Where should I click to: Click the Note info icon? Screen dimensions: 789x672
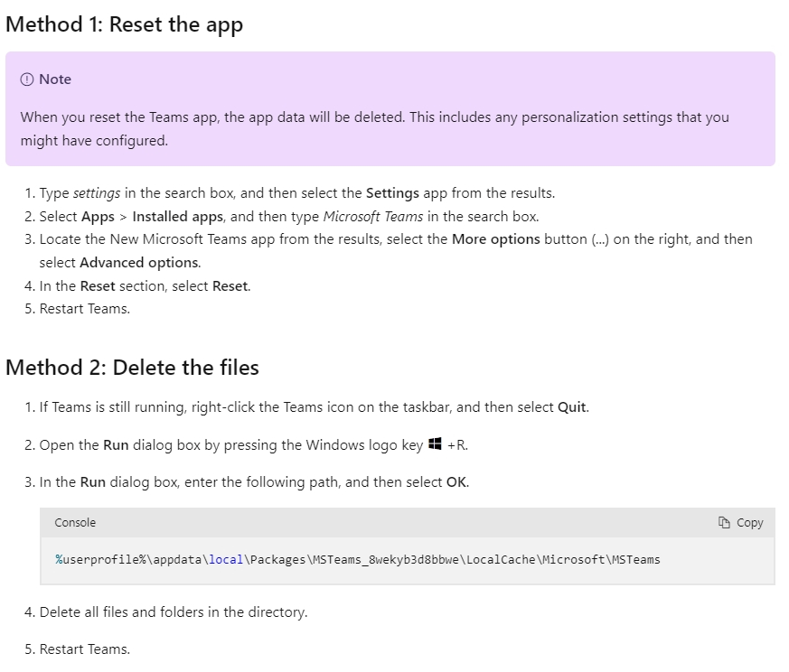coord(27,79)
